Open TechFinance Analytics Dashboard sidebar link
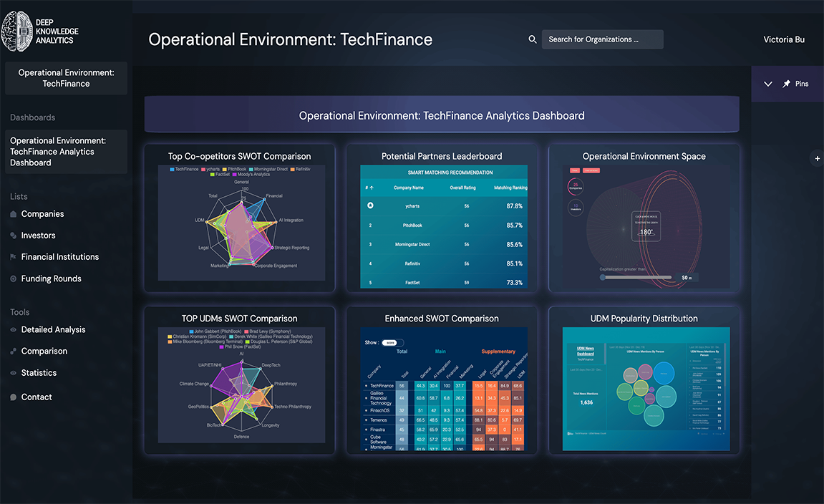Viewport: 824px width, 504px height. 66,152
